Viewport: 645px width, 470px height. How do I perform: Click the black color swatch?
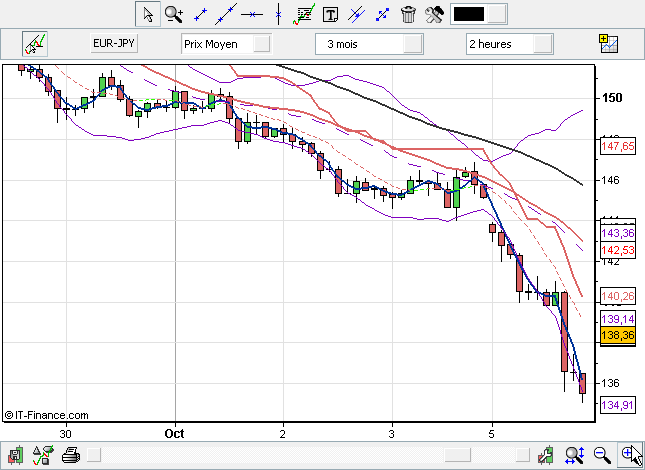(x=468, y=14)
